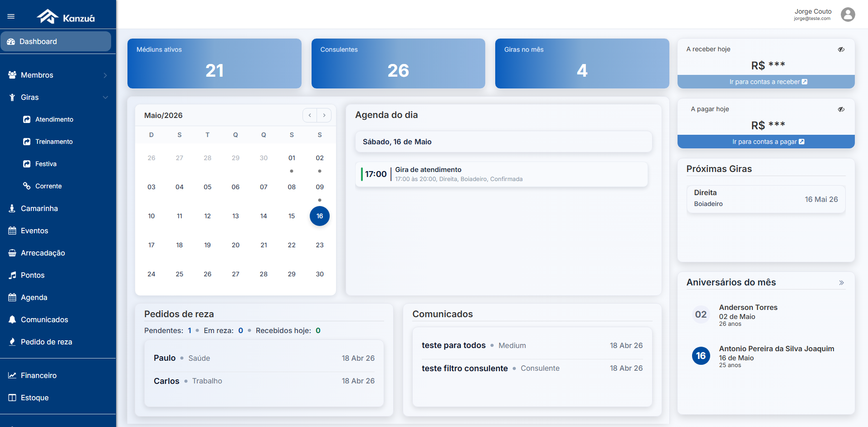
Task: Click the 'Sábado, 16 de Maio' date header
Action: [x=504, y=142]
